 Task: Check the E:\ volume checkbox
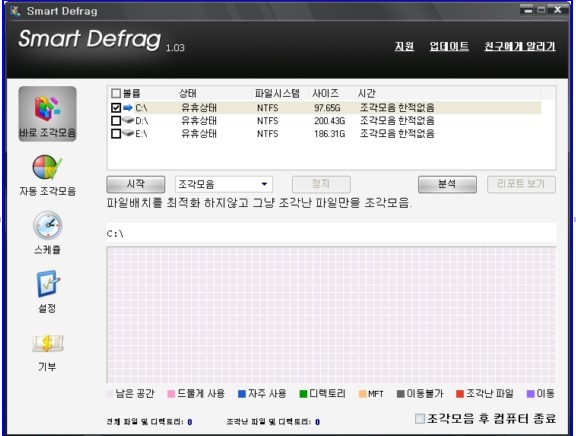coord(116,133)
